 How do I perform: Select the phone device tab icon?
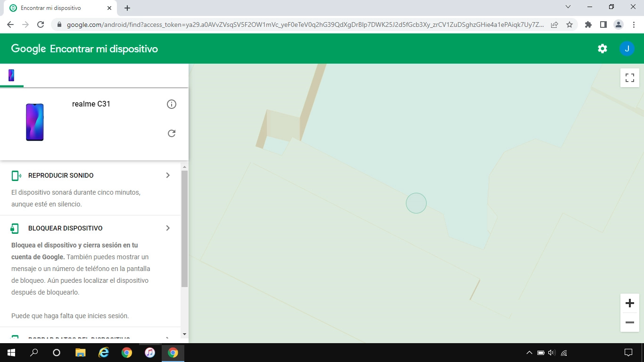point(11,75)
